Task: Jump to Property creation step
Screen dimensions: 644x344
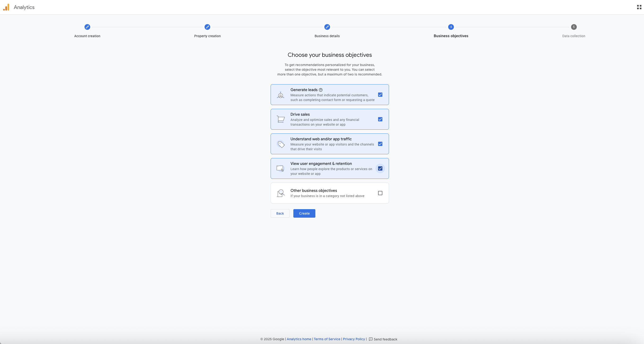Action: click(207, 27)
